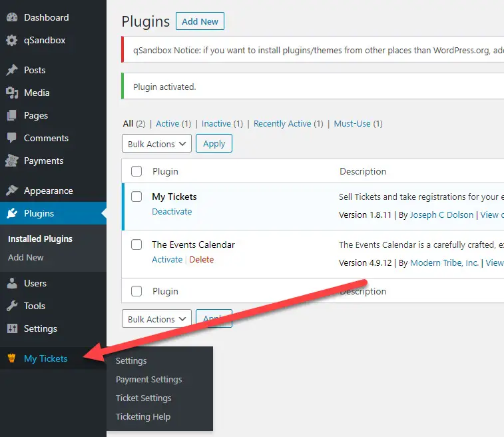This screenshot has height=437, width=504.
Task: Open Media via its sidebar icon
Action: pyautogui.click(x=12, y=93)
